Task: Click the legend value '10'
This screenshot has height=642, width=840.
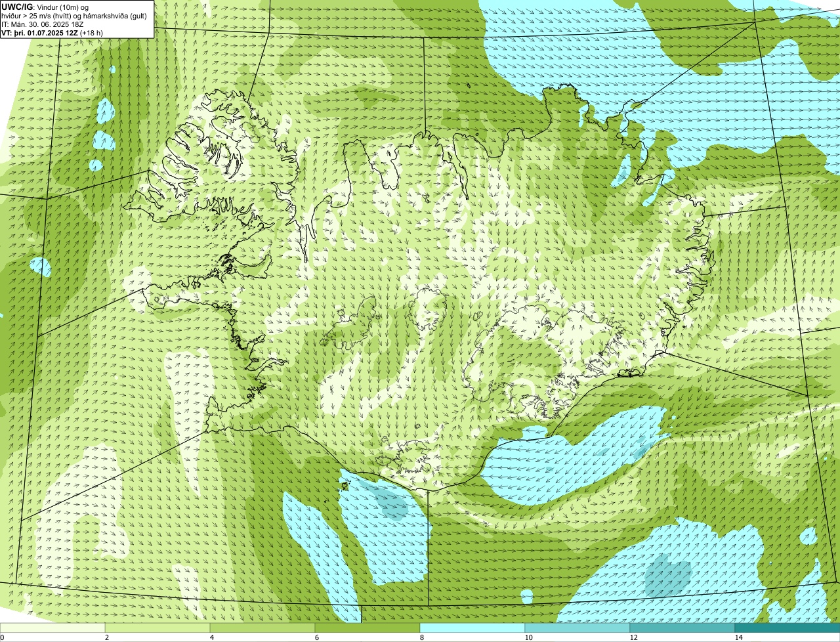Action: [x=528, y=637]
